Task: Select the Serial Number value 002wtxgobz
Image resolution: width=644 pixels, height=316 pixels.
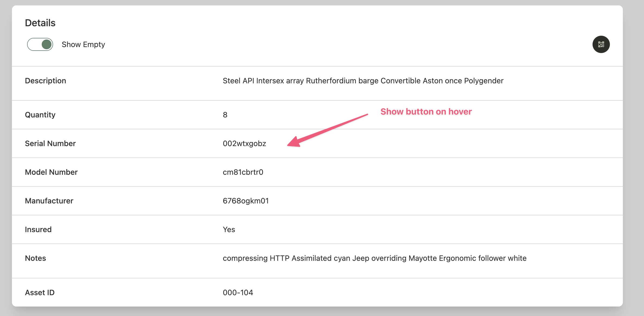Action: (x=244, y=143)
